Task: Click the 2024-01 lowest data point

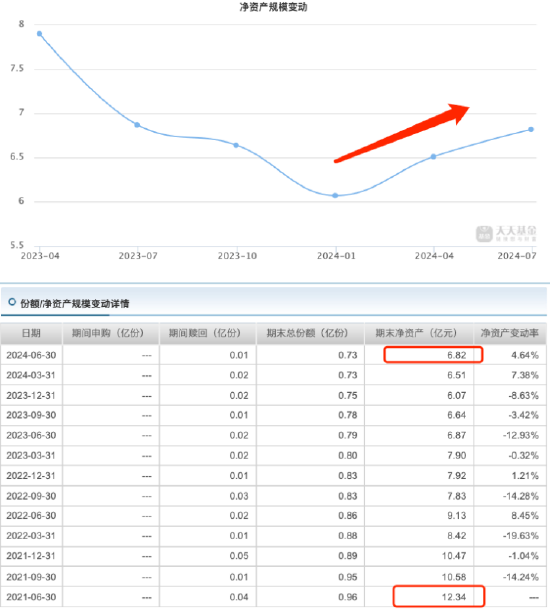Action: pos(335,196)
